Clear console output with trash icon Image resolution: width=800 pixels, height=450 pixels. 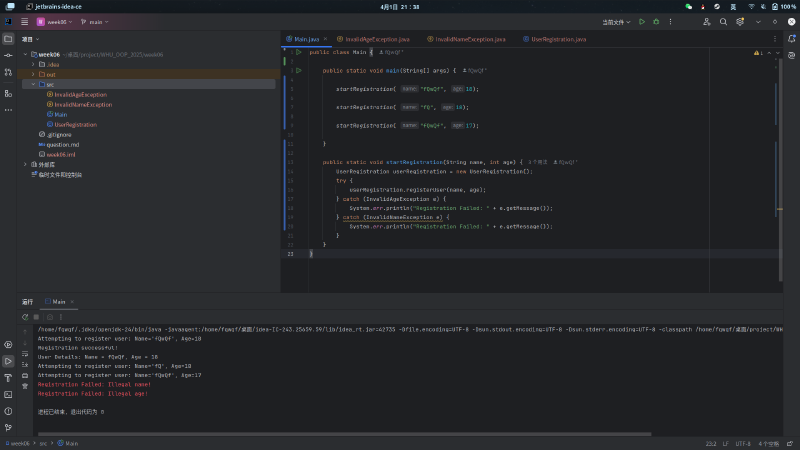click(x=25, y=386)
